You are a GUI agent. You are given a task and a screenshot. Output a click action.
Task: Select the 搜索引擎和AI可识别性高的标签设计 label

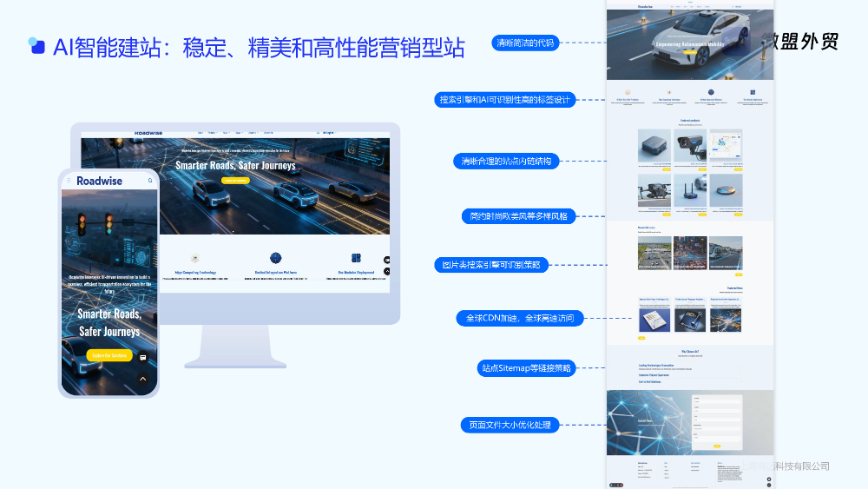pyautogui.click(x=505, y=100)
